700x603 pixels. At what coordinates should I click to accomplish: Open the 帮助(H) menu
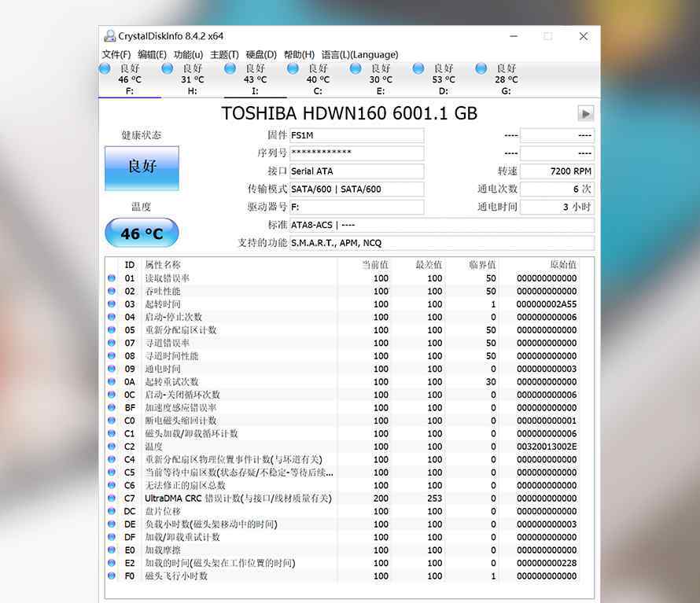pos(299,54)
